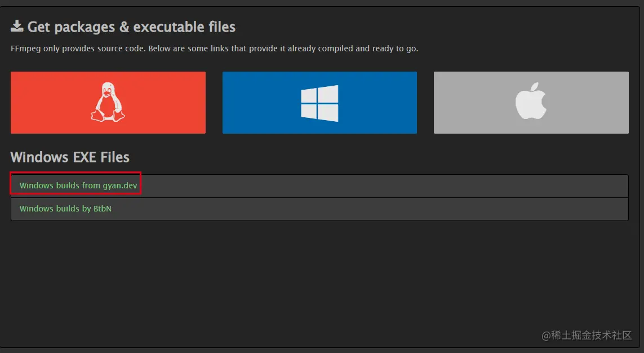Click the FFmpeg source code description sentence
Viewport: 644px width, 353px height.
pyautogui.click(x=214, y=48)
